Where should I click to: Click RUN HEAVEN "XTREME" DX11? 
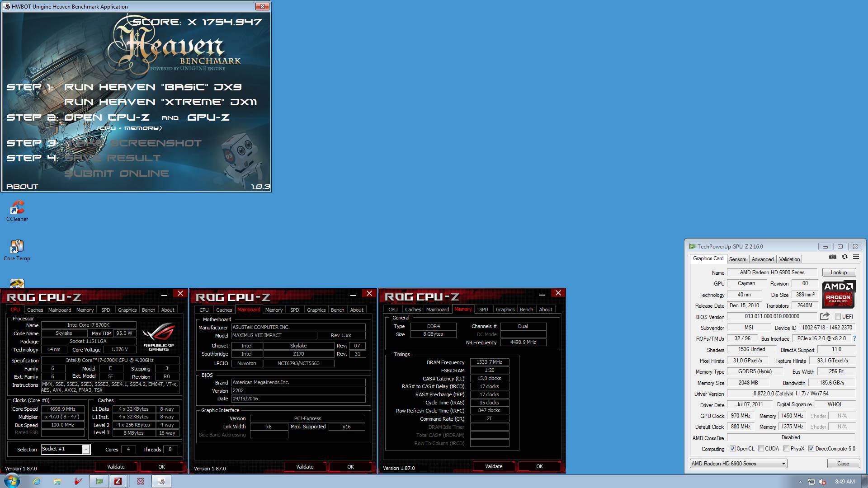tap(160, 102)
